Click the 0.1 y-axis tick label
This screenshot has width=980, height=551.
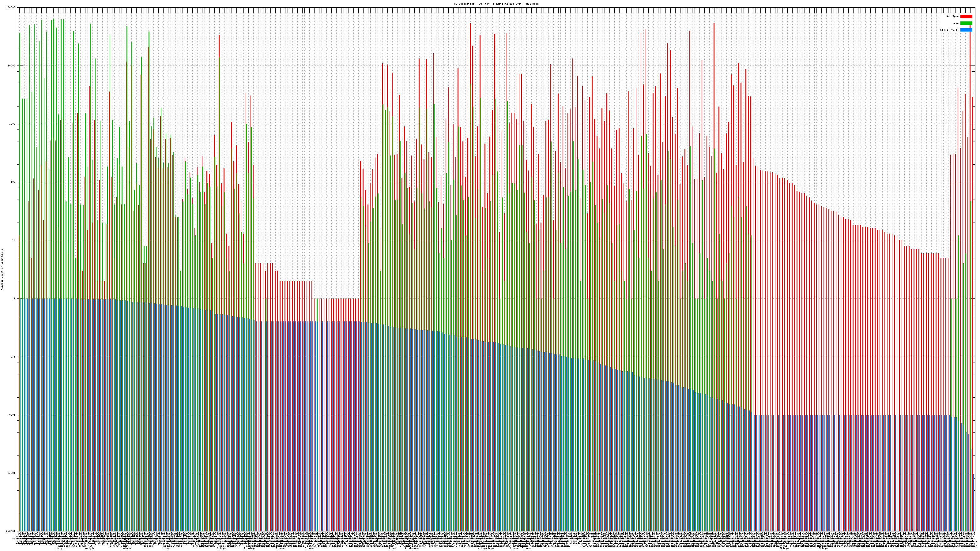tap(14, 357)
